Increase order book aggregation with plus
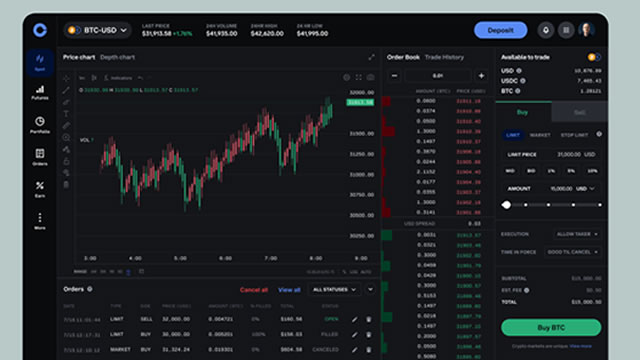Viewport: 640px width, 360px height. click(x=481, y=76)
